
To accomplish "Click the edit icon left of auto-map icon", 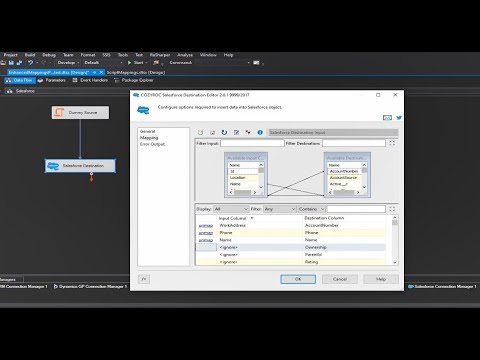I will (x=236, y=132).
